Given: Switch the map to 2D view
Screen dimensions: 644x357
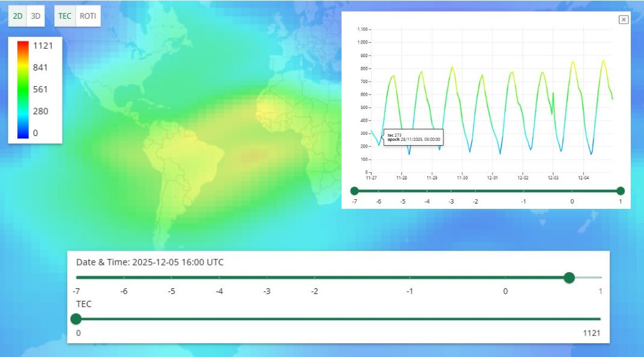Looking at the screenshot, I should click(18, 16).
